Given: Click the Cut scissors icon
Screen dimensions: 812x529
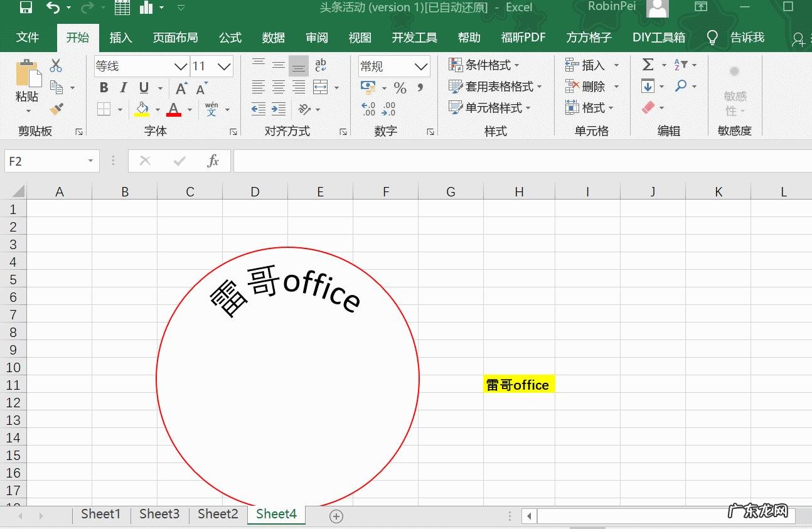Looking at the screenshot, I should click(55, 65).
